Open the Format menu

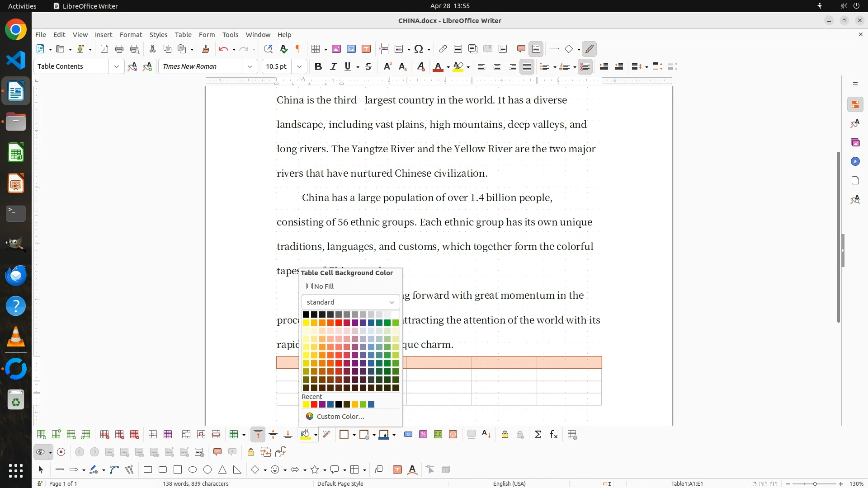pos(131,34)
